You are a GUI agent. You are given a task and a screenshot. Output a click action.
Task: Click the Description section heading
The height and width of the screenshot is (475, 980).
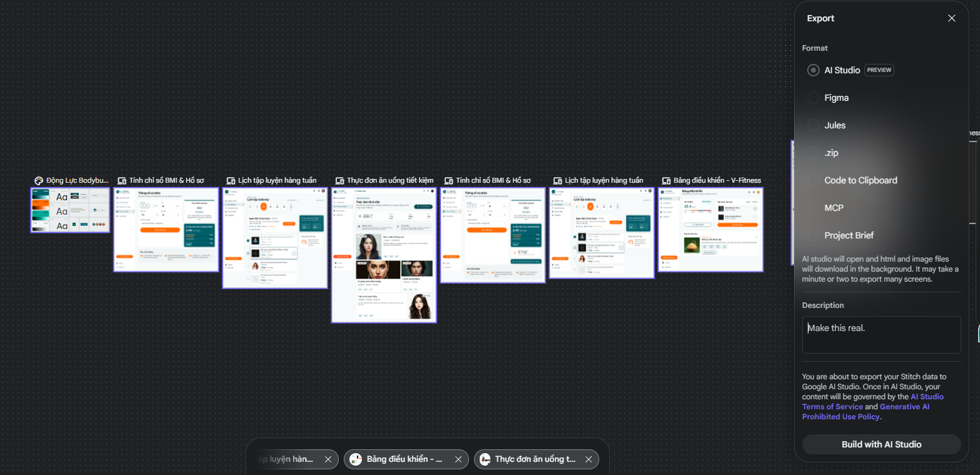point(823,305)
